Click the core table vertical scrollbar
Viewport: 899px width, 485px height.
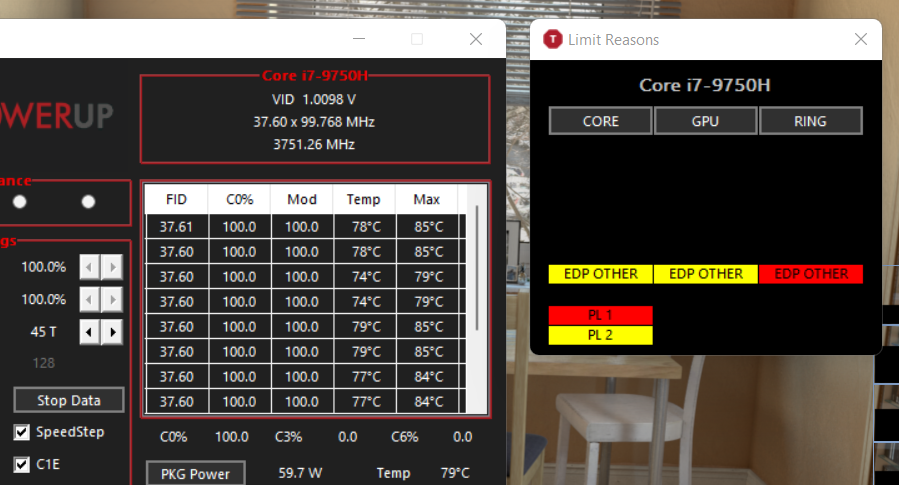[476, 268]
